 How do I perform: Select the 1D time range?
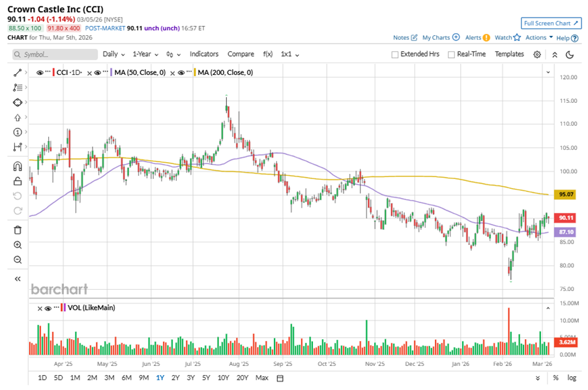42,378
